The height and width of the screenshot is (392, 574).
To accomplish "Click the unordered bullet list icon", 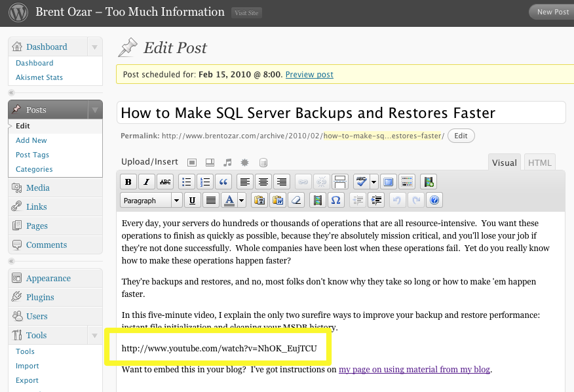I will click(187, 182).
